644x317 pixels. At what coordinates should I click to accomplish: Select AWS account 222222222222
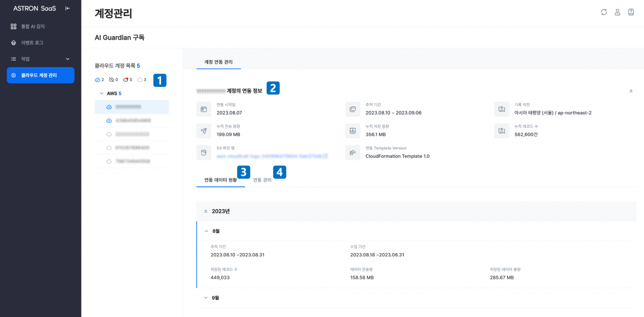pos(131,134)
